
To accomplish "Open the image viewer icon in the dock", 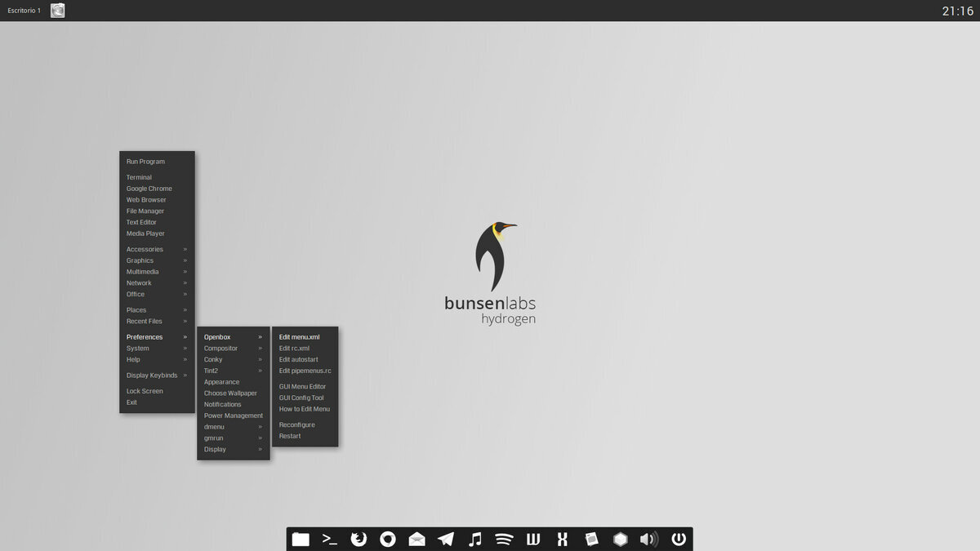I will [x=590, y=539].
